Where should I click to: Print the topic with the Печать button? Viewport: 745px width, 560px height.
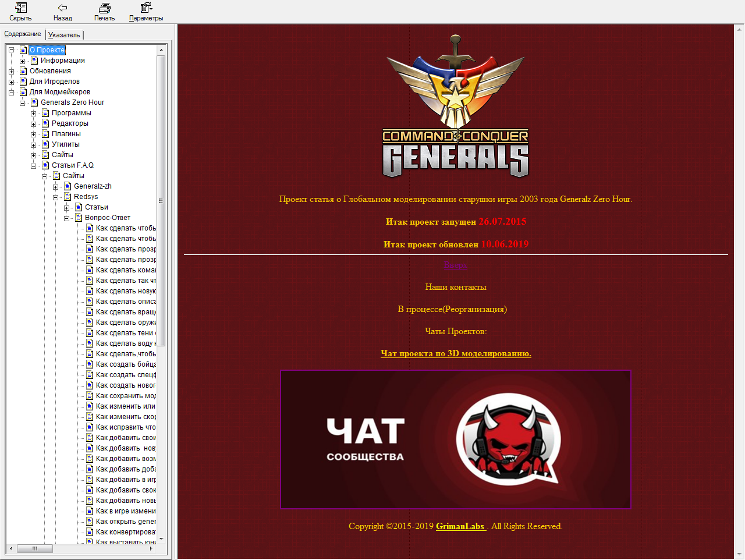pos(105,12)
